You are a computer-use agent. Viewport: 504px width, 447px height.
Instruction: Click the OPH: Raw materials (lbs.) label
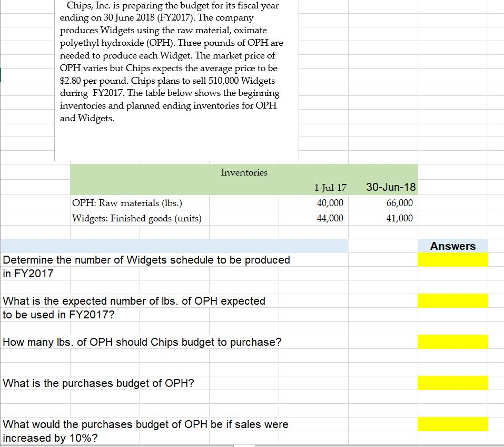pos(127,203)
